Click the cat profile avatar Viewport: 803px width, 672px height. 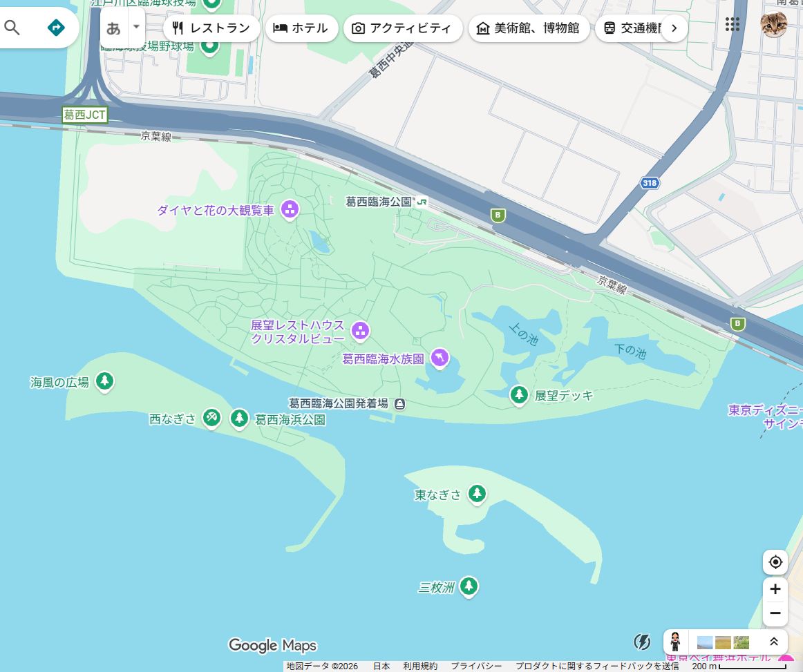pyautogui.click(x=773, y=24)
